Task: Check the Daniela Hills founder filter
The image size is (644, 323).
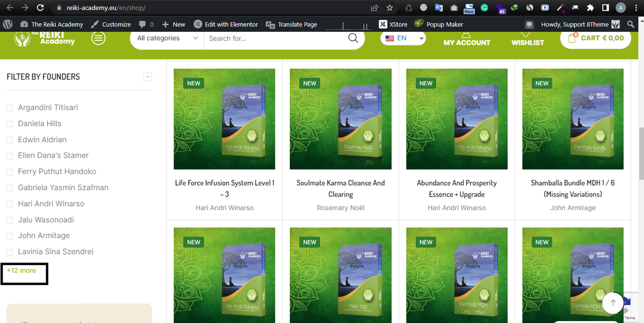Action: pos(10,124)
